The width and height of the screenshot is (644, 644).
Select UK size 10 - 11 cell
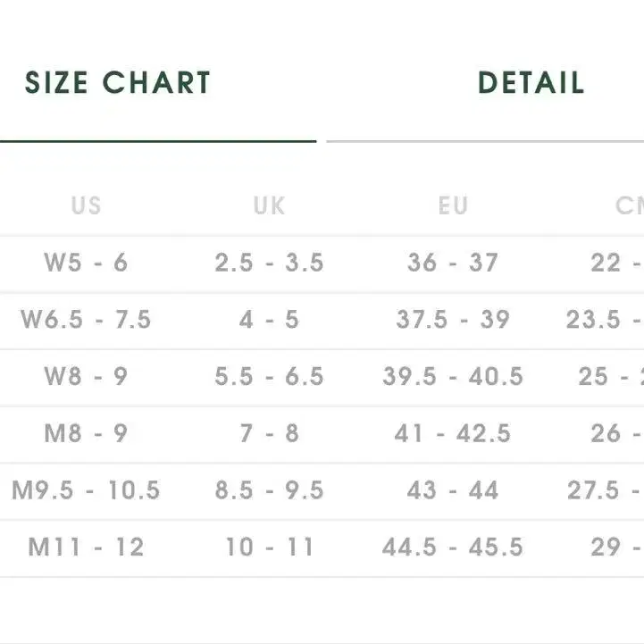click(269, 547)
